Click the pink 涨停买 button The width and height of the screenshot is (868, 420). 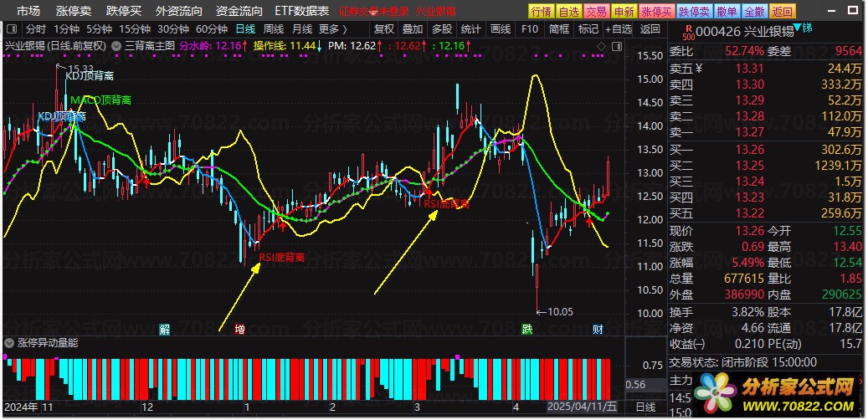[x=656, y=11]
